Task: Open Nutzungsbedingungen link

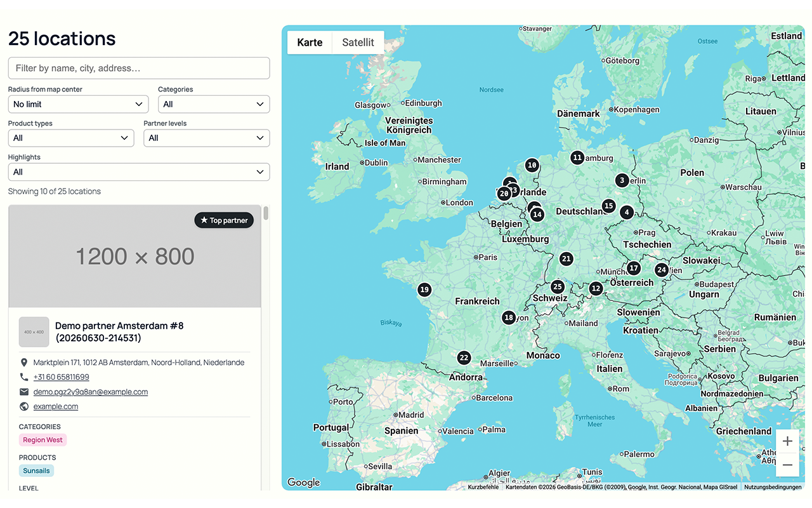Action: click(773, 487)
